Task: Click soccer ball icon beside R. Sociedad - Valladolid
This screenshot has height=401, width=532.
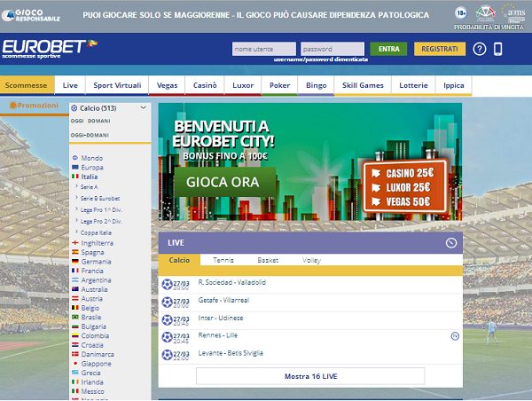Action: 167,284
